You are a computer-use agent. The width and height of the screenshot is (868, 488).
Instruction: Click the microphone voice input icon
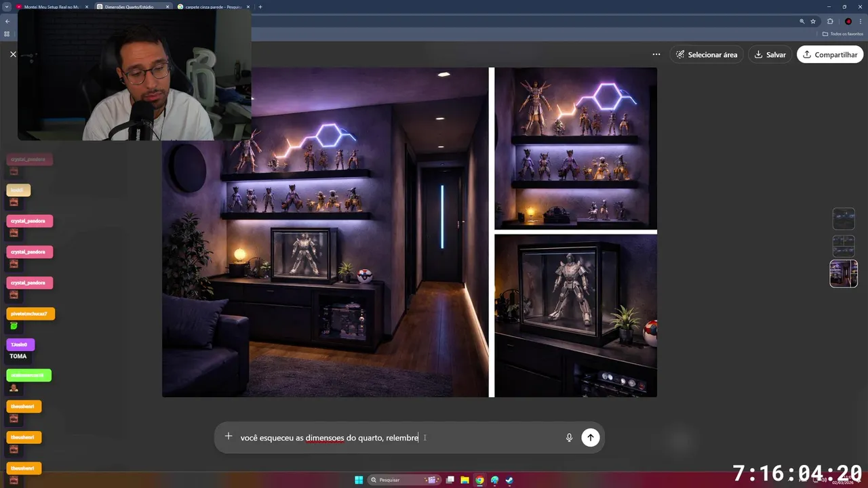coord(569,438)
